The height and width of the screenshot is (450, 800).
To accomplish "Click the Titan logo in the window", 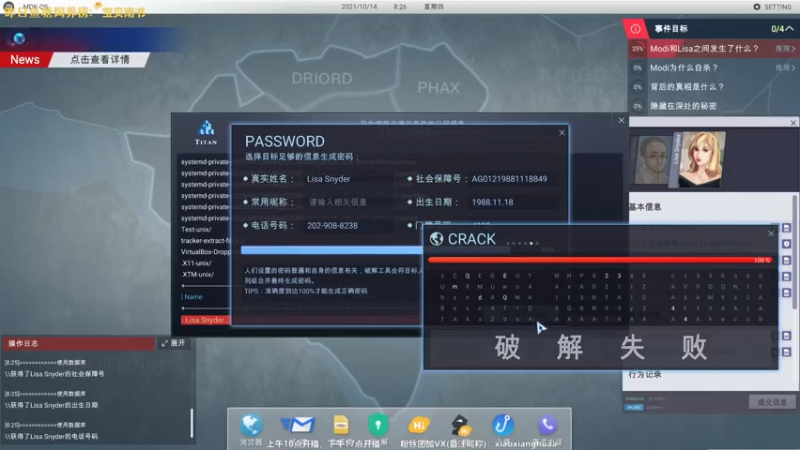I will click(206, 133).
